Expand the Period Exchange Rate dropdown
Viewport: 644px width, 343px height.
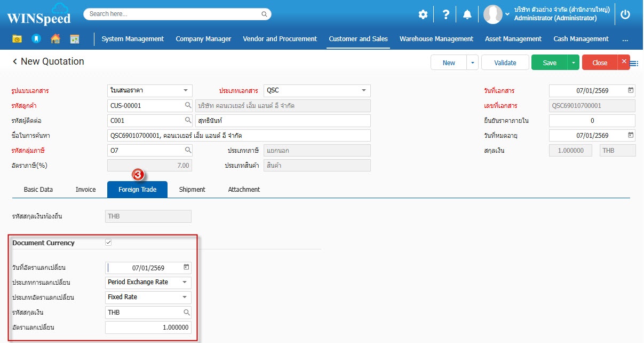click(185, 282)
